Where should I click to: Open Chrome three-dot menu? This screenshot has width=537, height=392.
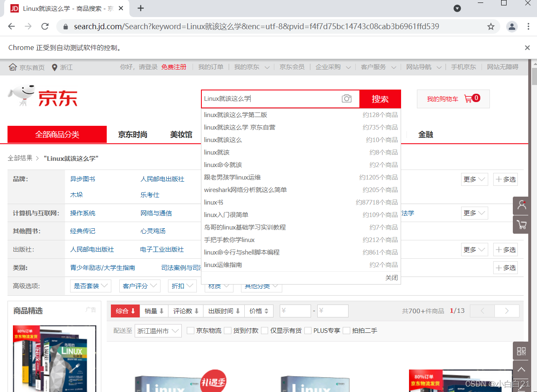pyautogui.click(x=528, y=27)
